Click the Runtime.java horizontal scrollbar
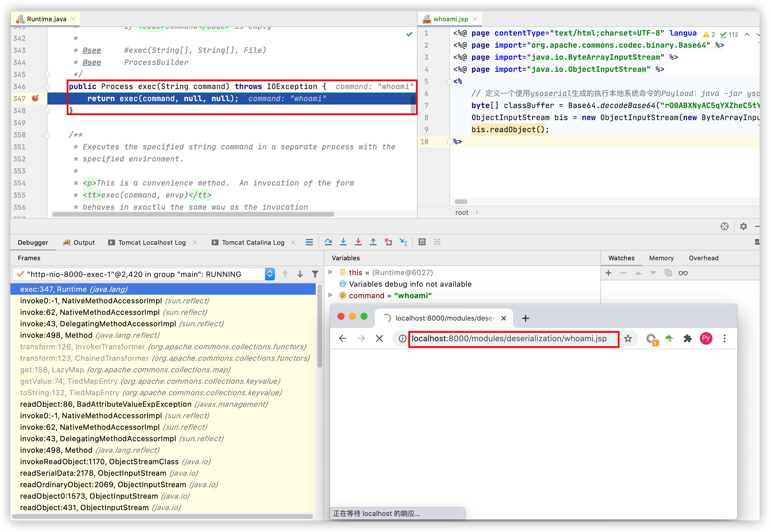 (193, 214)
